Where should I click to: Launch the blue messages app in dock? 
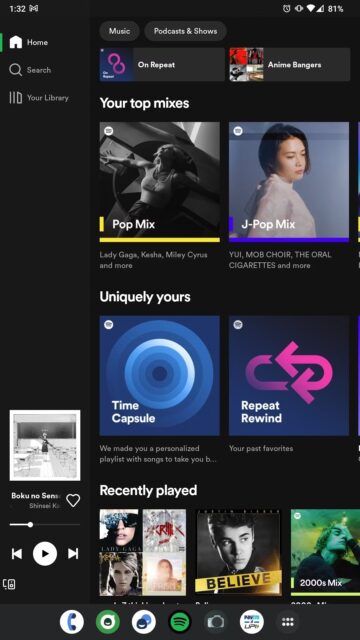pos(144,622)
